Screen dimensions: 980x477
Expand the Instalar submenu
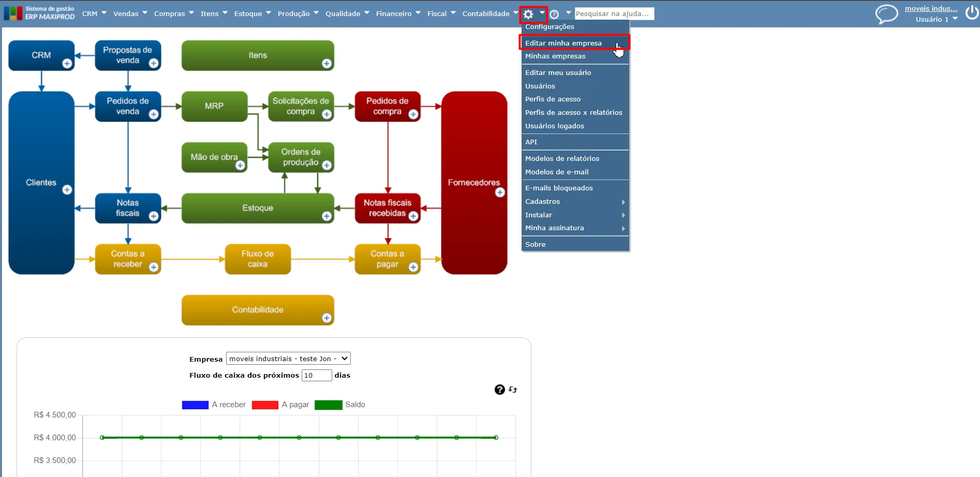[x=575, y=215]
